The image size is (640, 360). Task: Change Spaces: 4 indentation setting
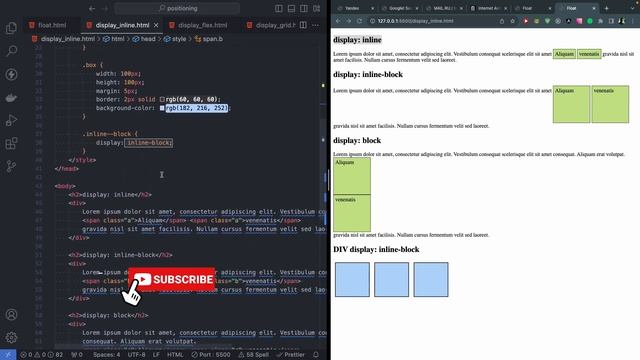(107, 355)
